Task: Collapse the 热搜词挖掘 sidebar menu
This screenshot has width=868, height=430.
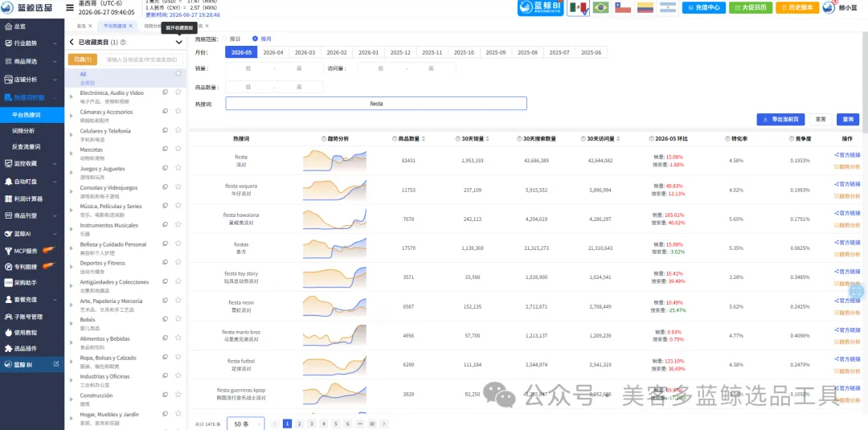Action: (x=32, y=97)
